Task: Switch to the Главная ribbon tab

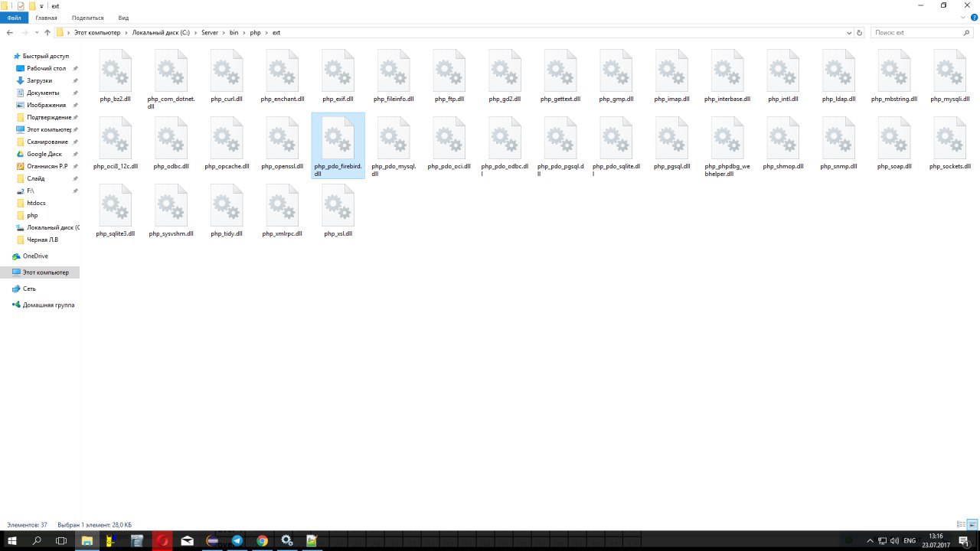Action: click(x=46, y=18)
